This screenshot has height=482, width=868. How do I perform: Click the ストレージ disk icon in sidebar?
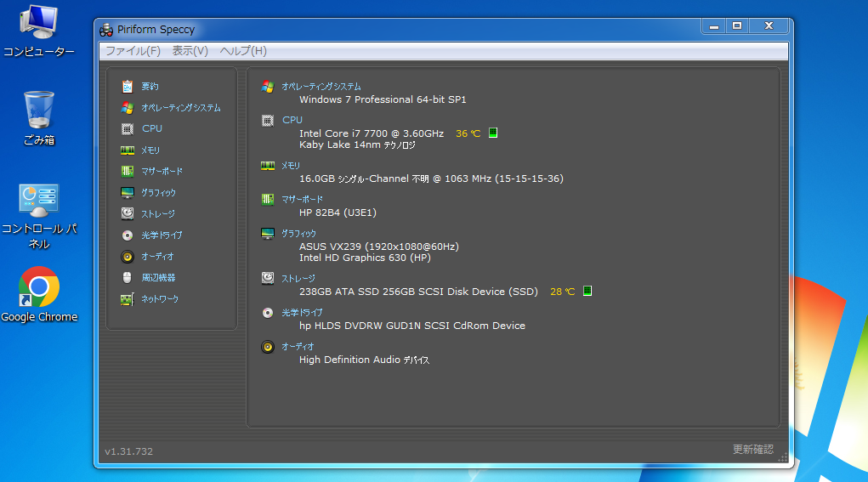point(128,213)
